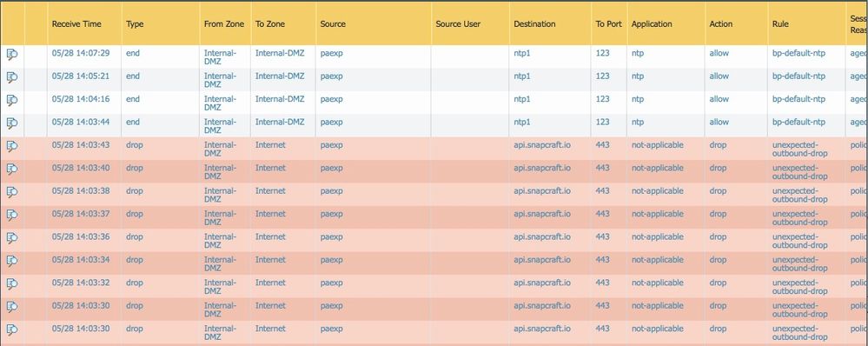
Task: Click To Zone 'Internet' in 14:03:32 row
Action: [x=270, y=283]
